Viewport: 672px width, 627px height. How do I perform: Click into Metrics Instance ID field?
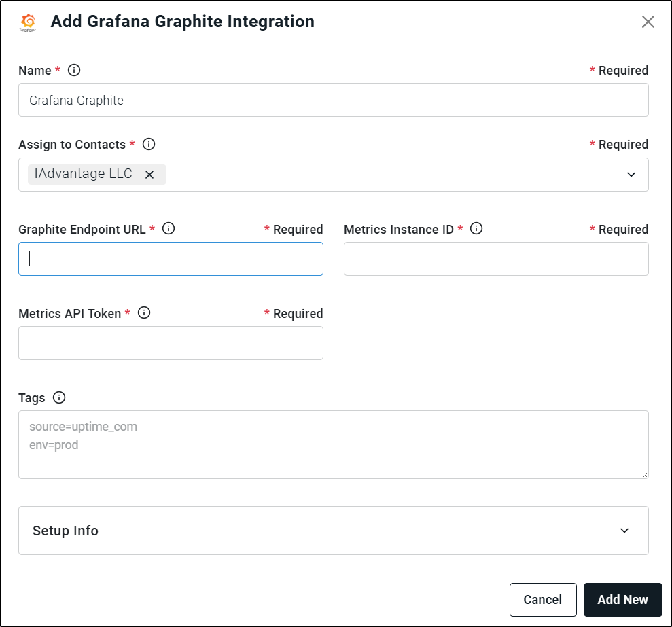496,259
